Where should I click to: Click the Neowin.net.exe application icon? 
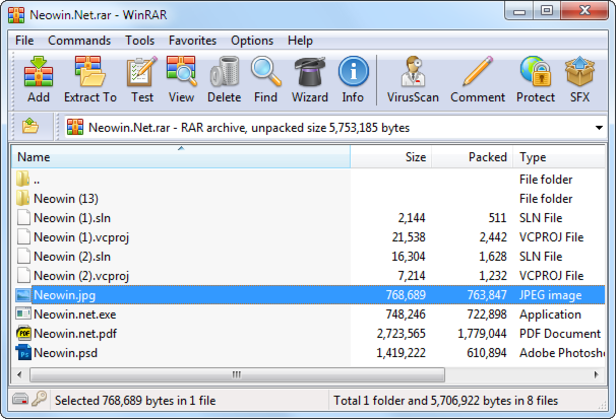tap(23, 314)
